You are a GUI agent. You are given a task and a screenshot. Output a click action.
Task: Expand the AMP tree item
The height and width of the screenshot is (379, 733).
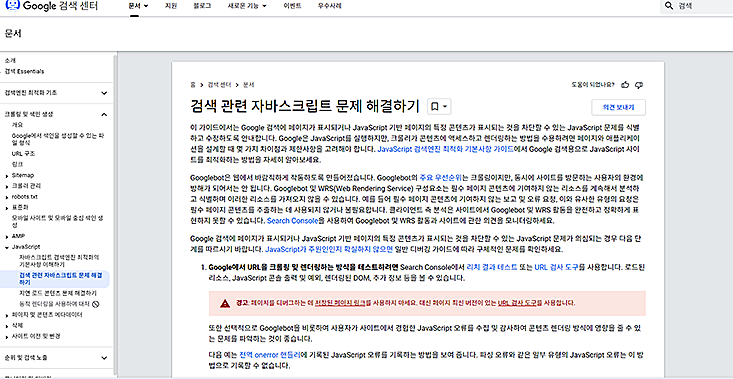click(x=7, y=236)
